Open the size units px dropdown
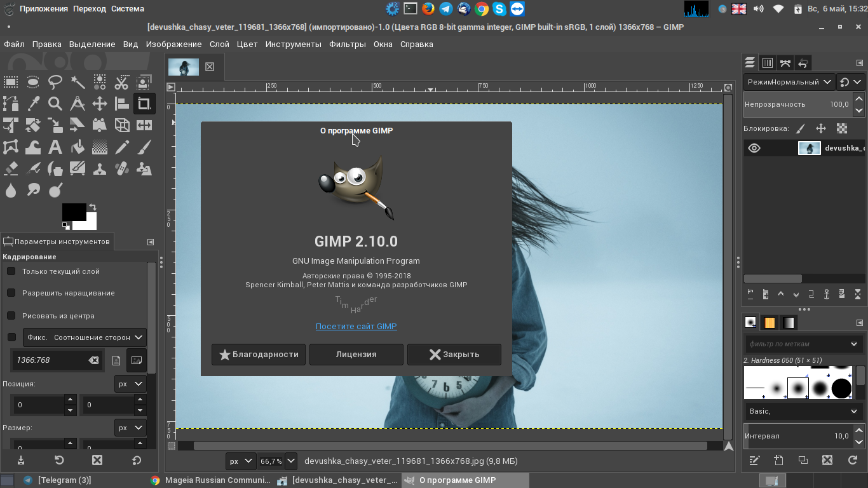This screenshot has width=868, height=488. (x=130, y=428)
